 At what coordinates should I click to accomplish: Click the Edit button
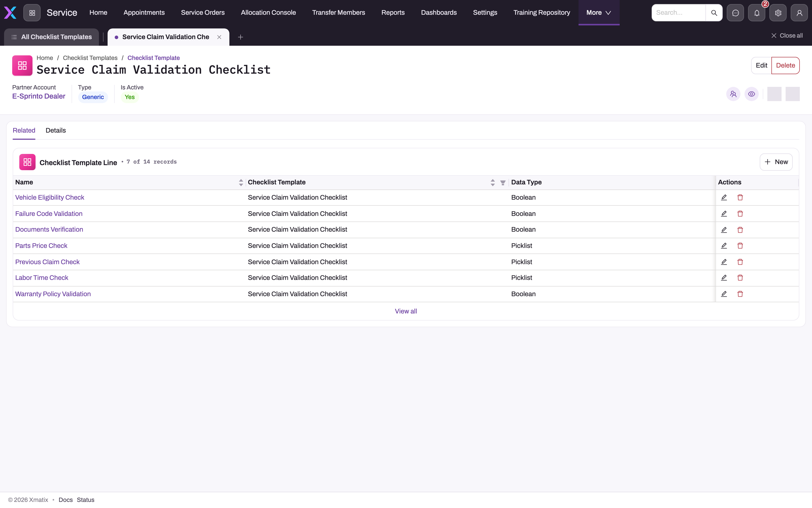point(761,66)
